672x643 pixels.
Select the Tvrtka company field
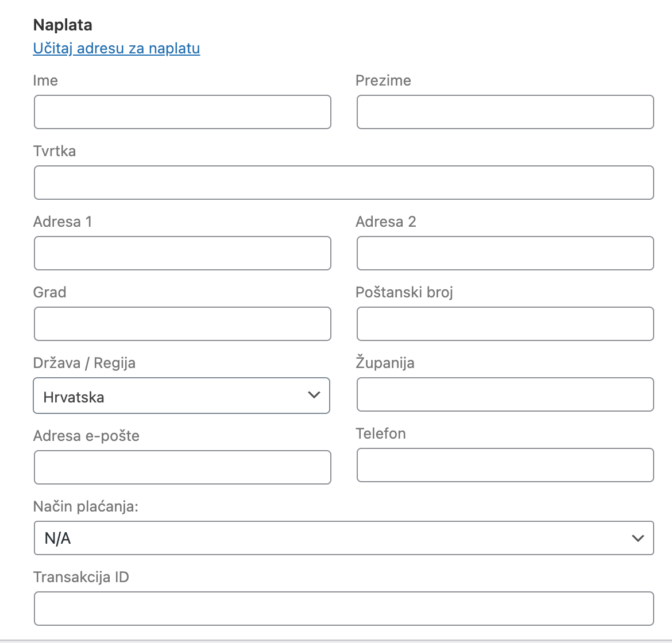[343, 182]
